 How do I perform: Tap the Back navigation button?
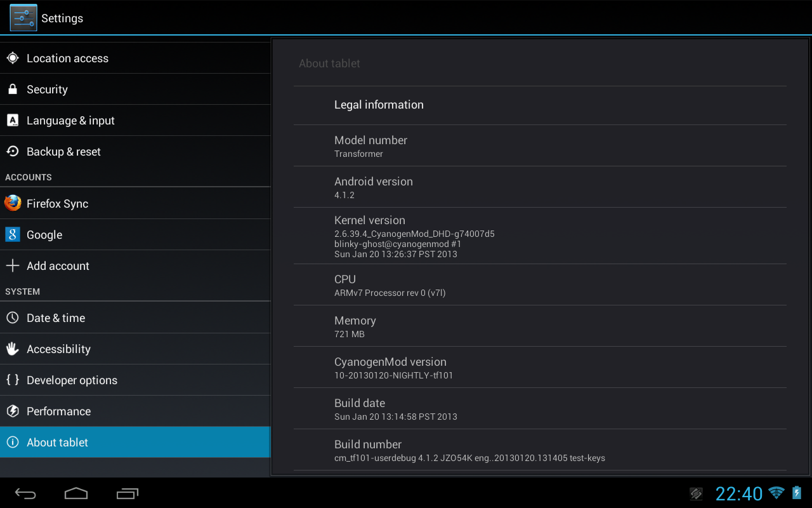(x=25, y=493)
